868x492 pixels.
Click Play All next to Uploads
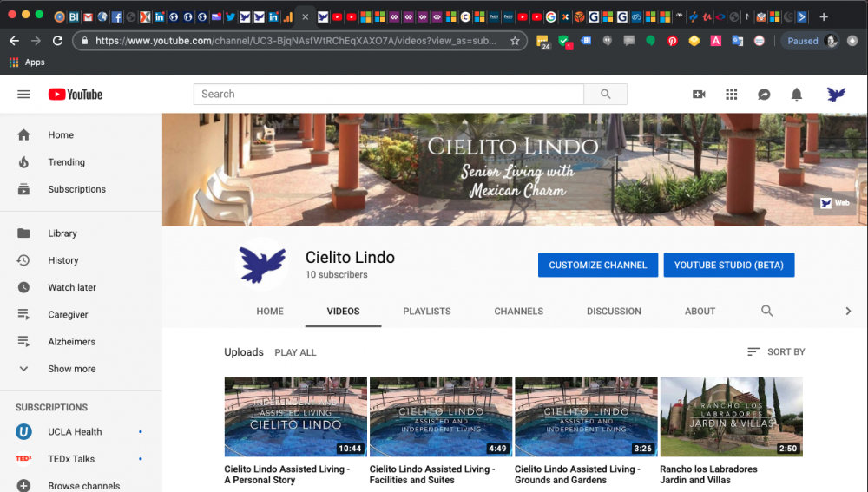click(295, 352)
